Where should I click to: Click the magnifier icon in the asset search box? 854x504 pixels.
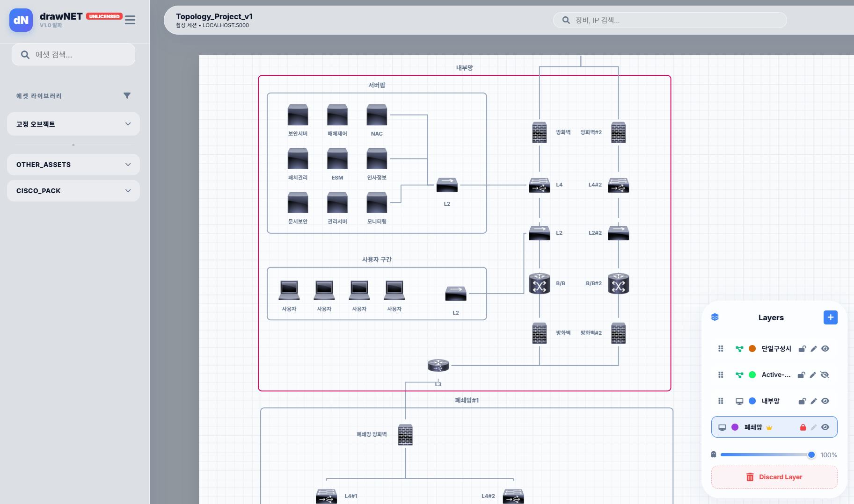coord(25,54)
